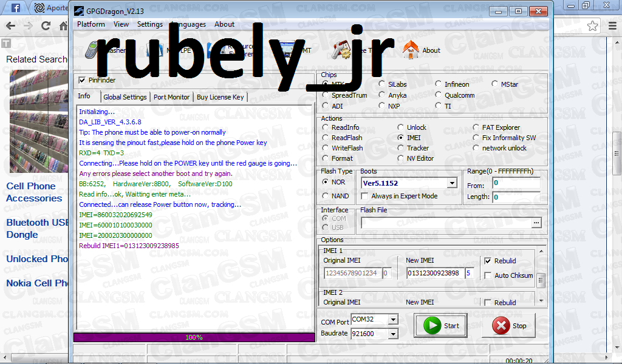Click the Flasher phone icon in toolbar

coord(91,50)
